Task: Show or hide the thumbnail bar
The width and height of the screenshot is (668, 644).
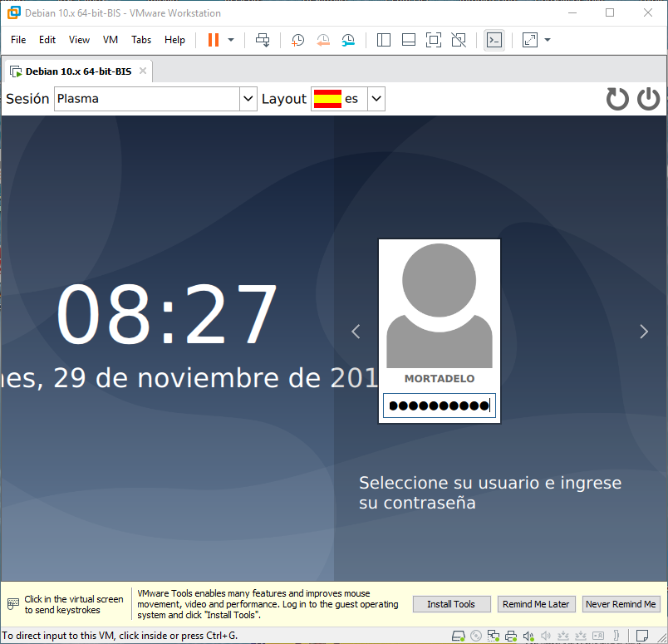Action: [409, 40]
